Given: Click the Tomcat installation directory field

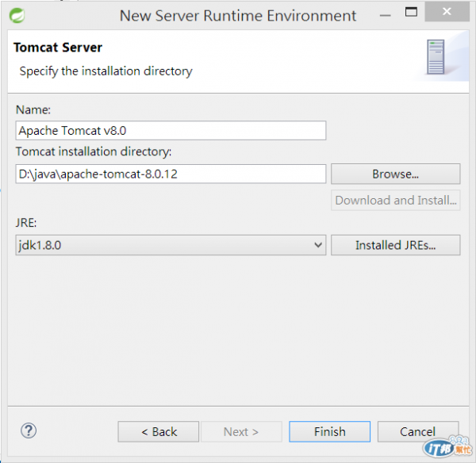Looking at the screenshot, I should [x=171, y=174].
